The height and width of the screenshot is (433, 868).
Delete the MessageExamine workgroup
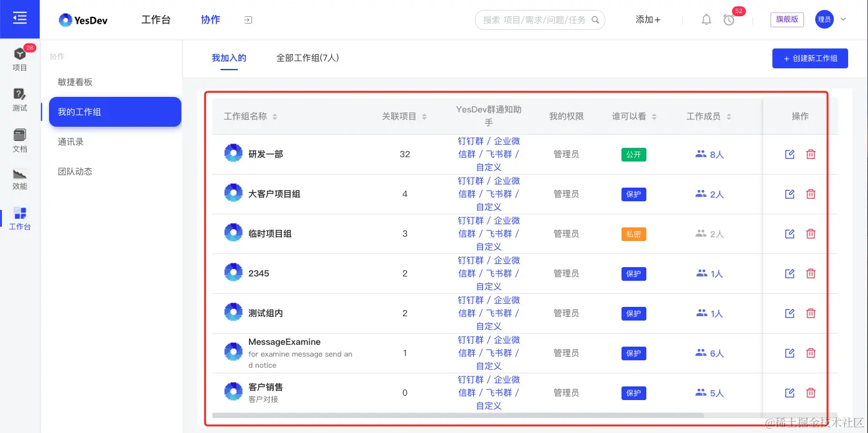coord(811,353)
